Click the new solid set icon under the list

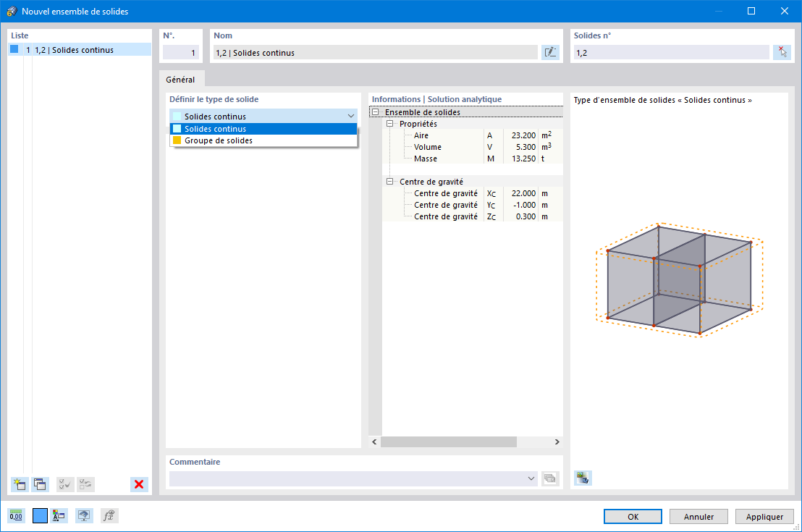click(x=20, y=484)
